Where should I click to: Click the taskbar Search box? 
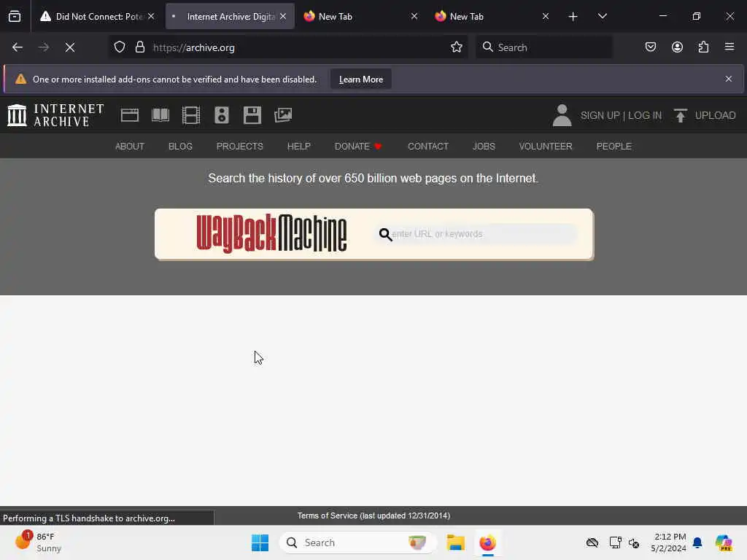(x=357, y=542)
